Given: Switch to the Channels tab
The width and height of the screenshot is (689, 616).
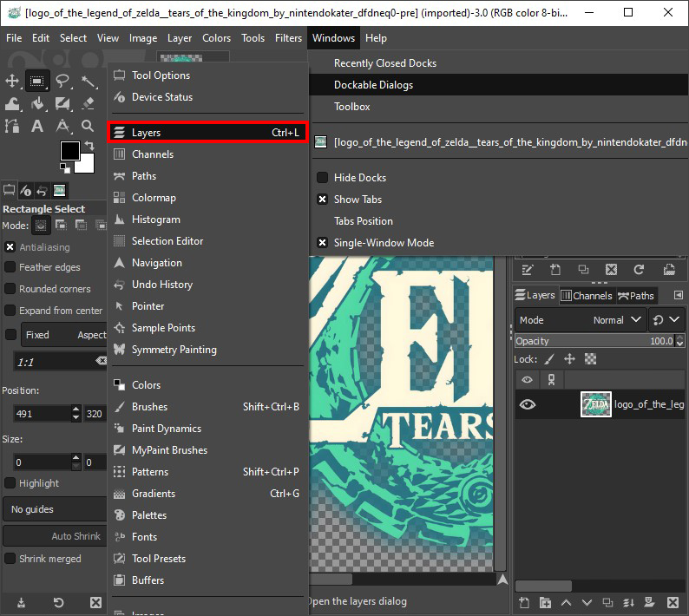Looking at the screenshot, I should point(587,296).
